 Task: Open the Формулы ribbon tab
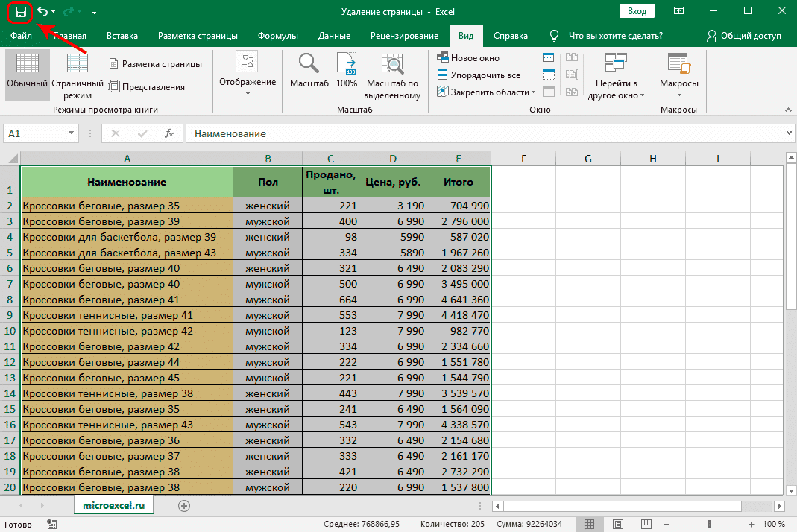pos(277,36)
